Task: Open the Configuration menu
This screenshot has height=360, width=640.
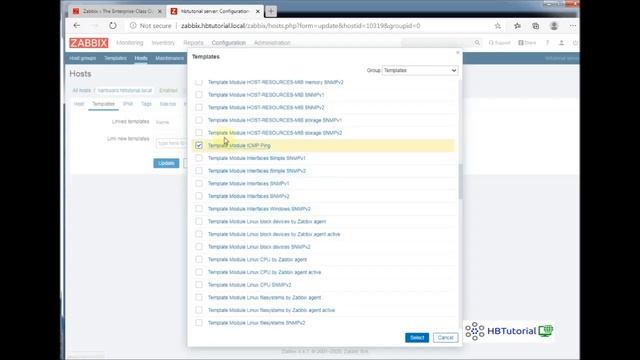Action: coord(229,43)
